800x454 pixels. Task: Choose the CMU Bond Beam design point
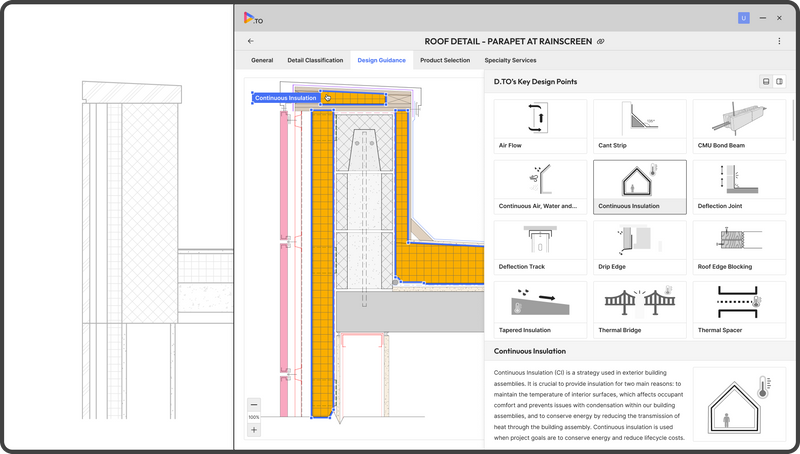tap(739, 126)
